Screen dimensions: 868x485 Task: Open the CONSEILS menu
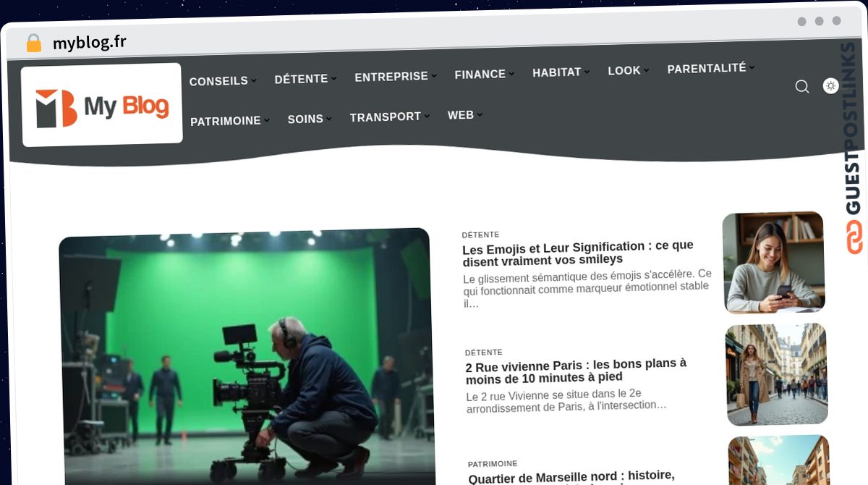(218, 81)
